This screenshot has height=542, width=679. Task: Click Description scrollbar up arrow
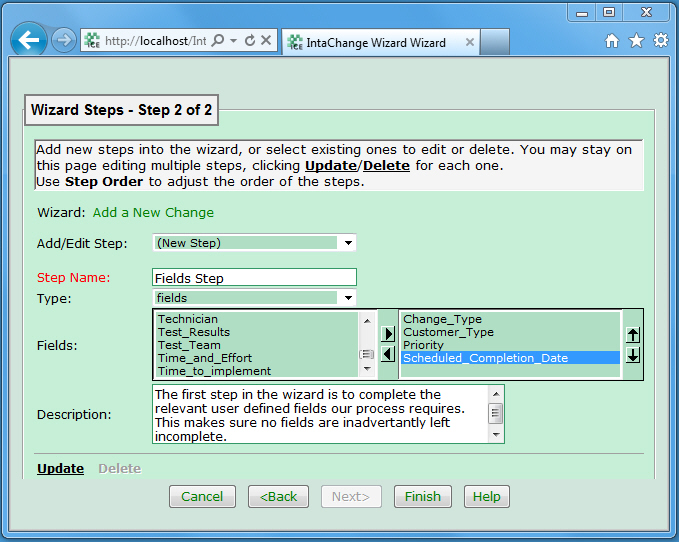tap(496, 394)
